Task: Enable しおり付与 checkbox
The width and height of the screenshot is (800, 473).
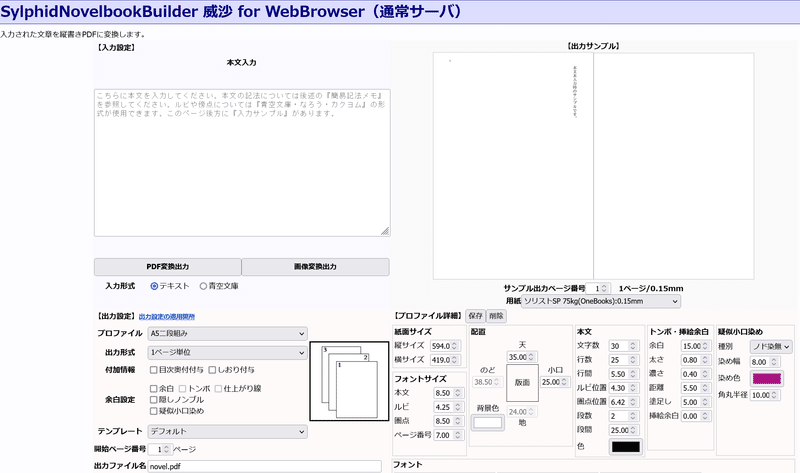Action: [212, 369]
